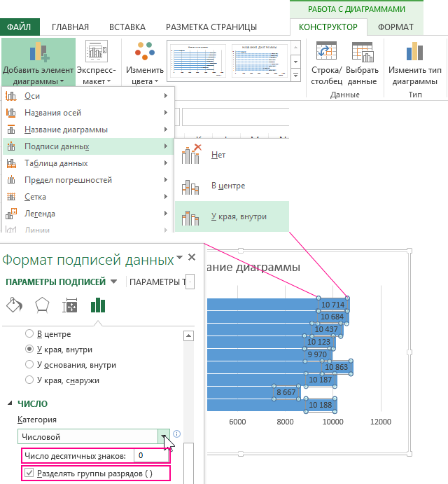This screenshot has height=484, width=448.
Task: Switch to the ФОРМАТ ribbon tab
Action: point(395,27)
